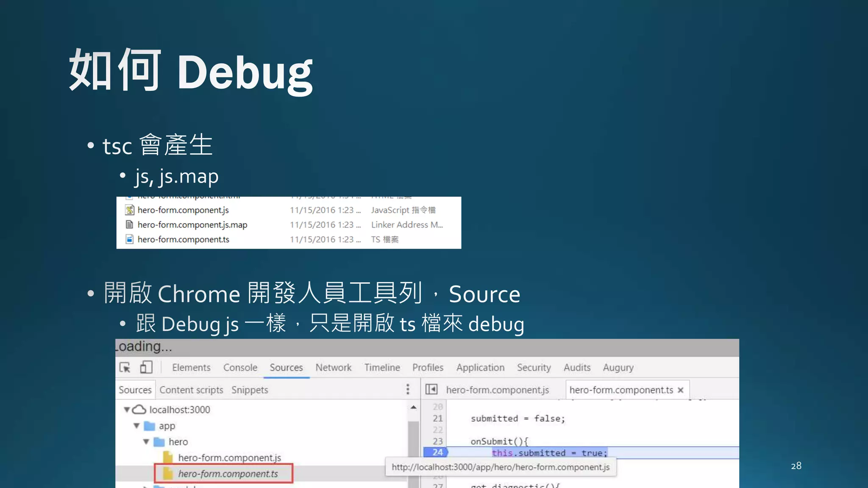The image size is (868, 488).
Task: Toggle breakpoint on line 21 gutter
Action: [437, 419]
